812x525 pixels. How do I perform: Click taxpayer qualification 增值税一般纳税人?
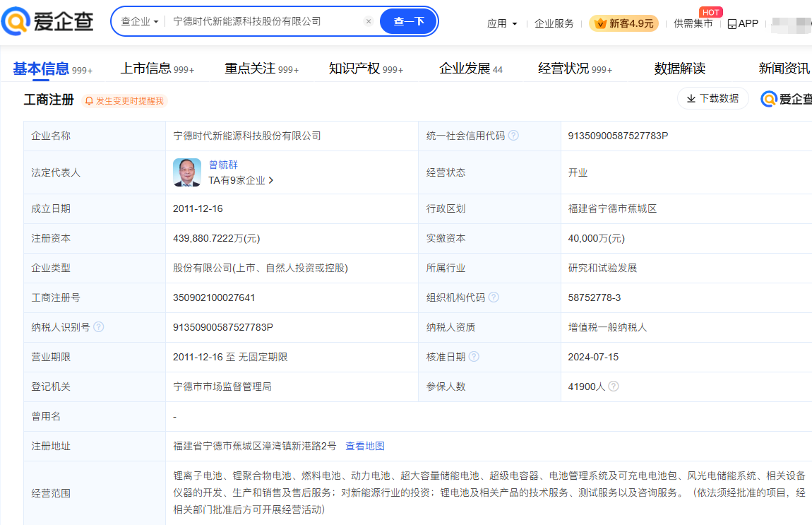coord(607,328)
